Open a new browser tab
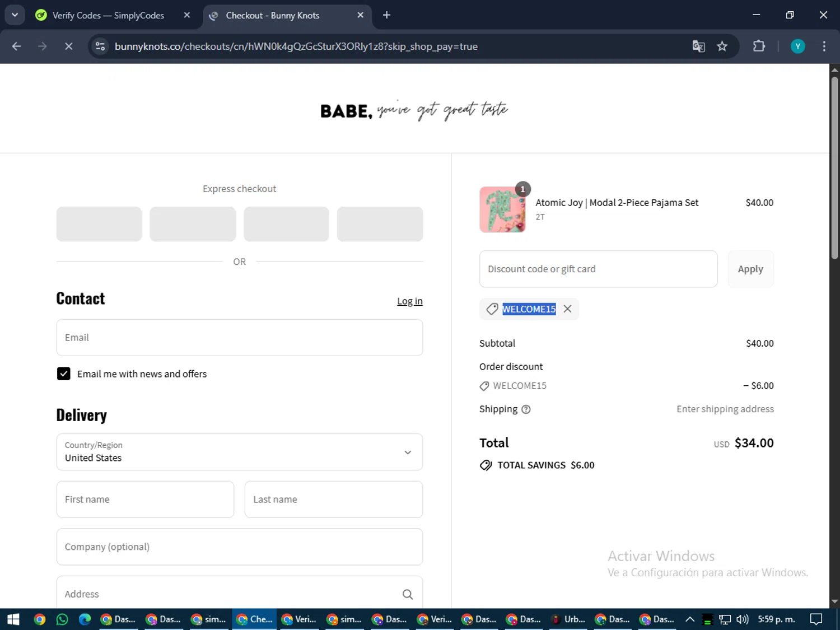 coord(386,15)
